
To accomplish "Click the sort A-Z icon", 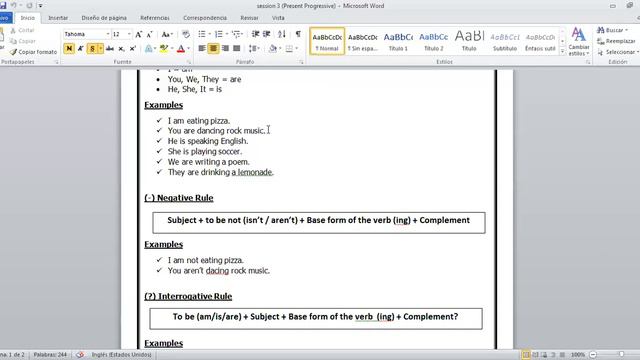I will click(282, 34).
